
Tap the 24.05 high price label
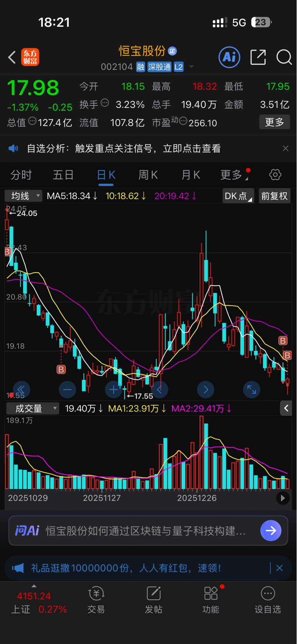click(23, 213)
